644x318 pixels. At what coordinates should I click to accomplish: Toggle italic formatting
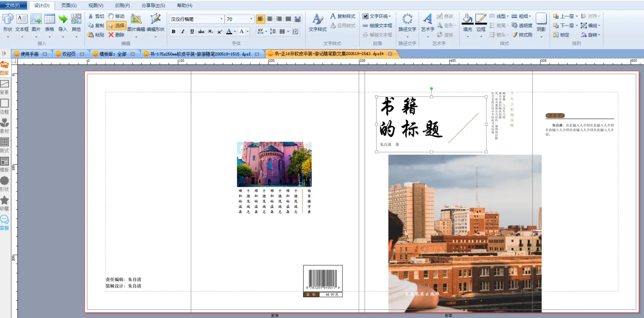point(182,31)
